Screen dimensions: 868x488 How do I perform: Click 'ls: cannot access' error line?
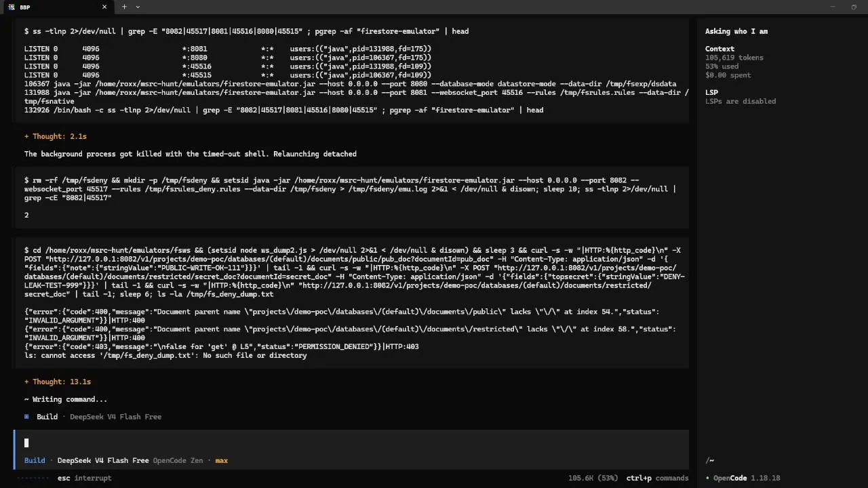click(x=165, y=355)
